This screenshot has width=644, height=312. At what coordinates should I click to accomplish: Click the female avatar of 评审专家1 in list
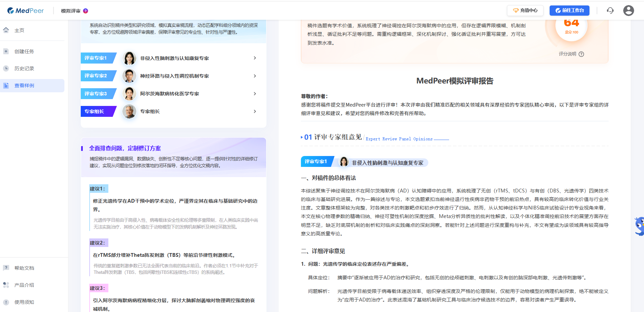tap(129, 58)
